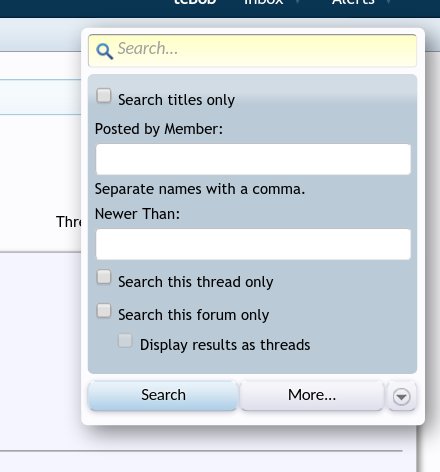Click into the Posted by Member field
This screenshot has width=440, height=472.
click(x=253, y=159)
